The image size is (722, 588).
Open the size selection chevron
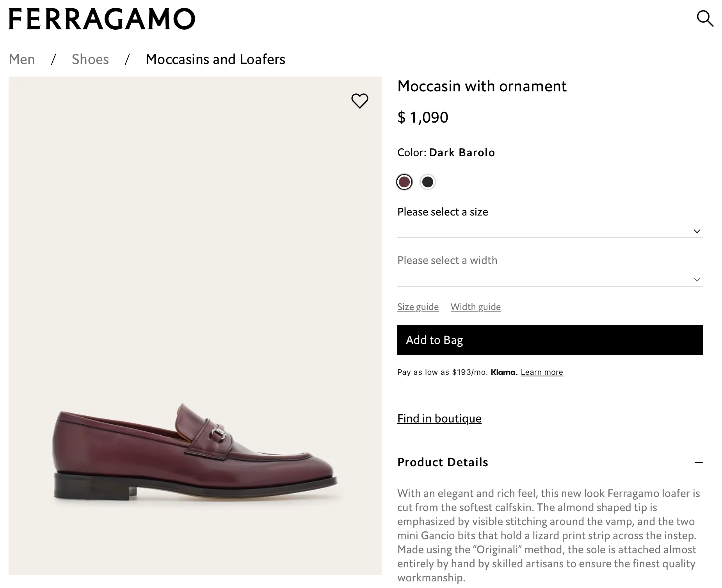[x=697, y=231]
